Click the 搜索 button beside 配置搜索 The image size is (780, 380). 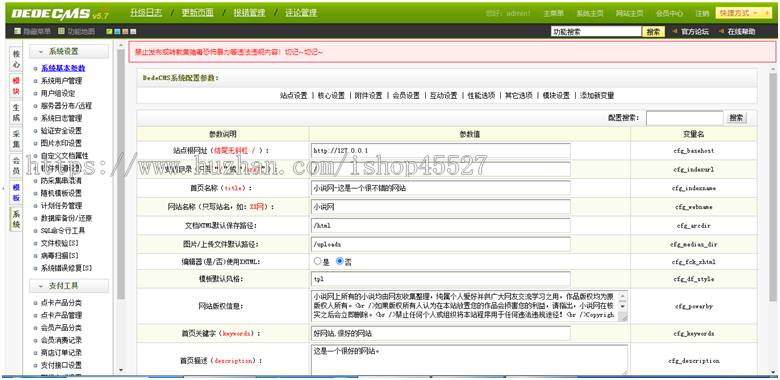point(736,118)
